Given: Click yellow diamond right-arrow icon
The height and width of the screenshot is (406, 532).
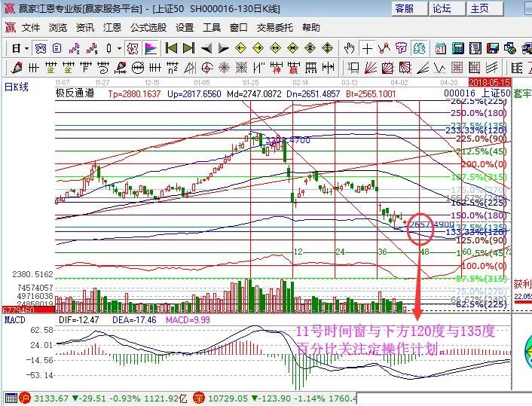Looking at the screenshot, I should pyautogui.click(x=258, y=48).
